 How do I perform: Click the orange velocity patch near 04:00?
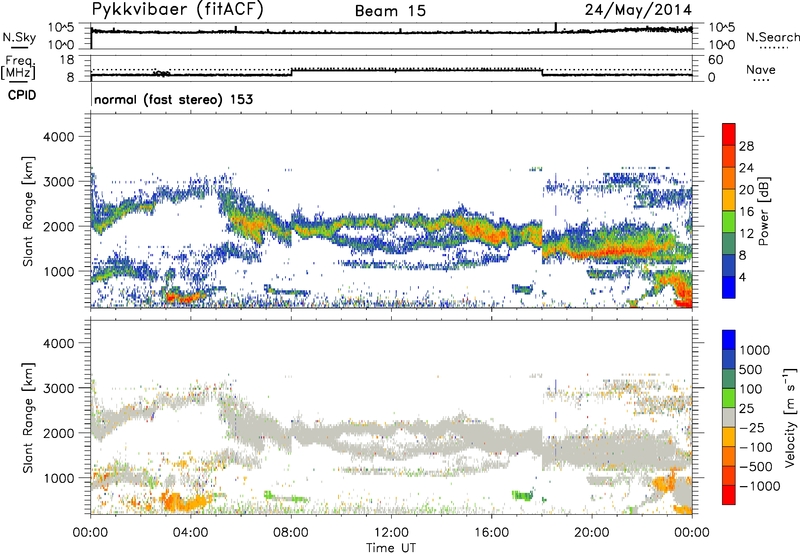(x=186, y=501)
